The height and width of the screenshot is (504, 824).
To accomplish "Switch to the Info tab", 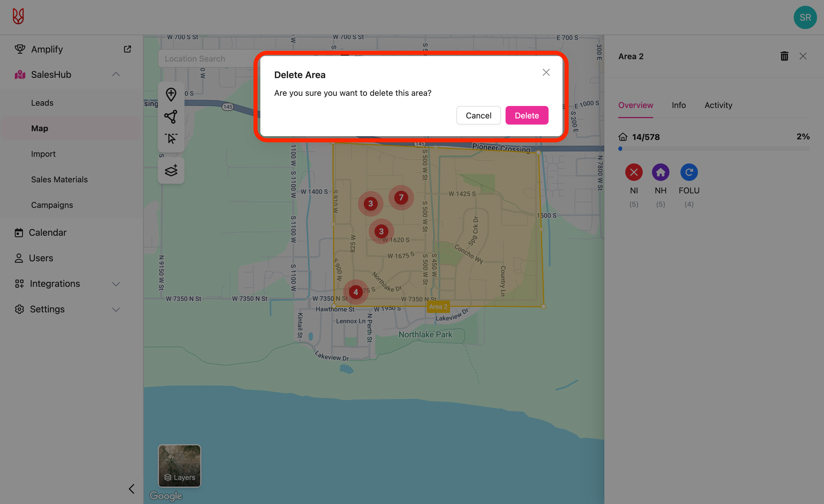I will tap(678, 105).
